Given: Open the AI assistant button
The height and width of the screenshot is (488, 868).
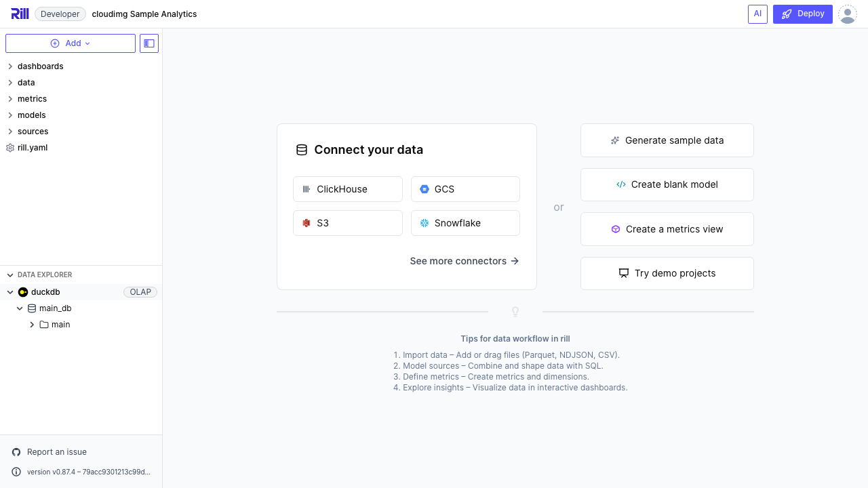Looking at the screenshot, I should 757,14.
